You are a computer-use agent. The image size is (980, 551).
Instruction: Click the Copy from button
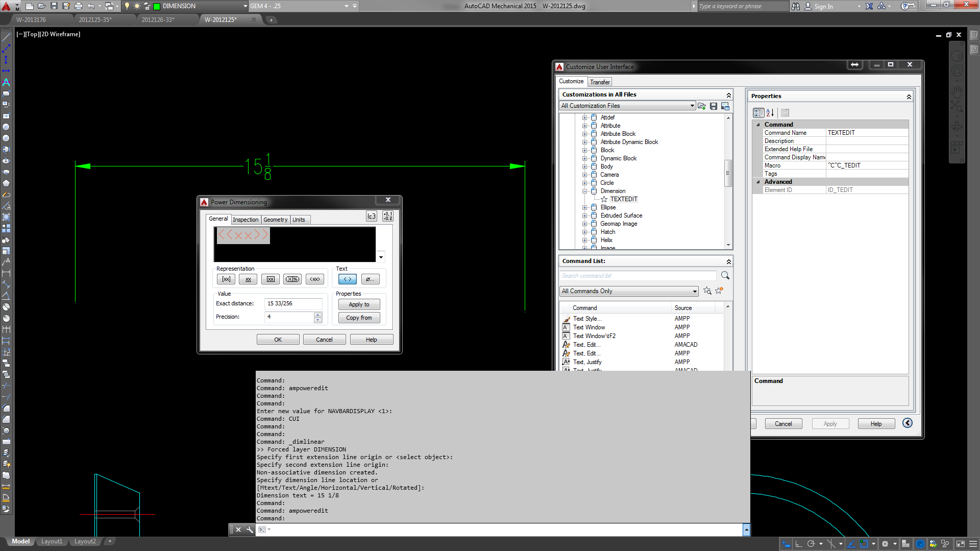click(359, 317)
